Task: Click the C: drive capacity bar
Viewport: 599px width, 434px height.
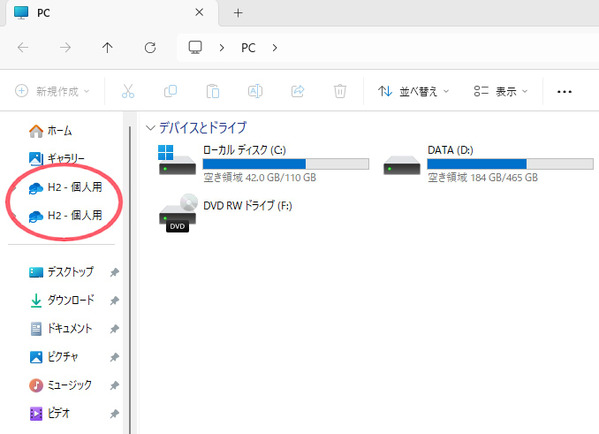Action: click(286, 164)
